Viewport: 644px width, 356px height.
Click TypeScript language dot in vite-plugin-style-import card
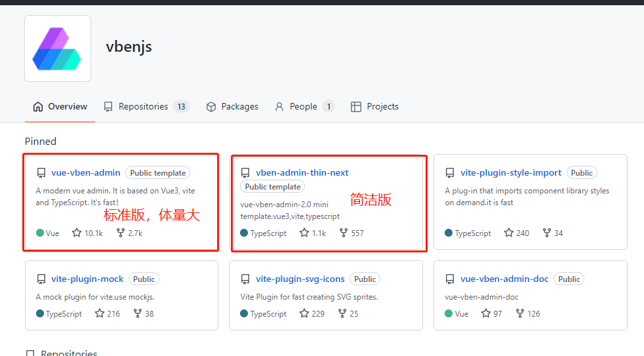click(x=449, y=233)
